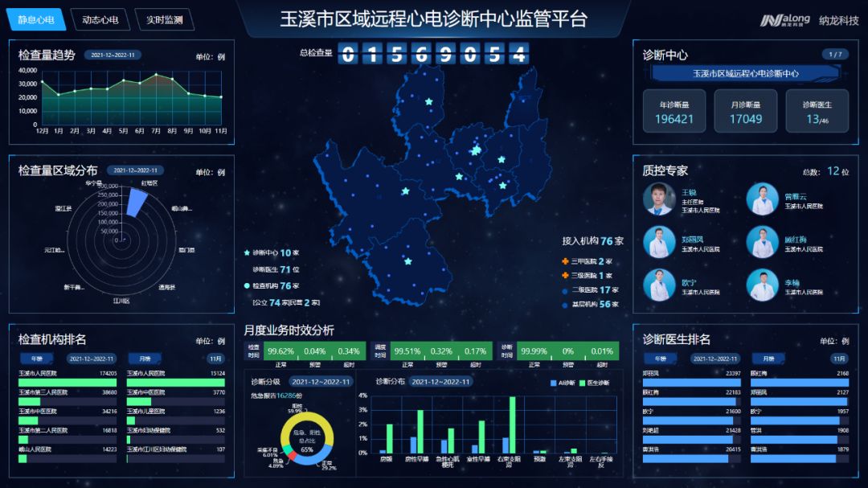
Task: Click 玉溪市儿童医院 1236 monthly bar
Action: pyautogui.click(x=131, y=420)
